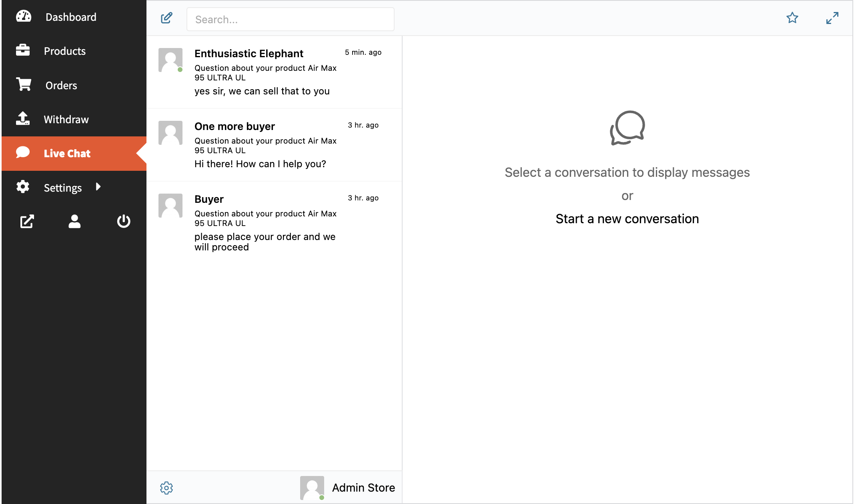Click 'Select a conversation to display messages' text

[x=627, y=172]
